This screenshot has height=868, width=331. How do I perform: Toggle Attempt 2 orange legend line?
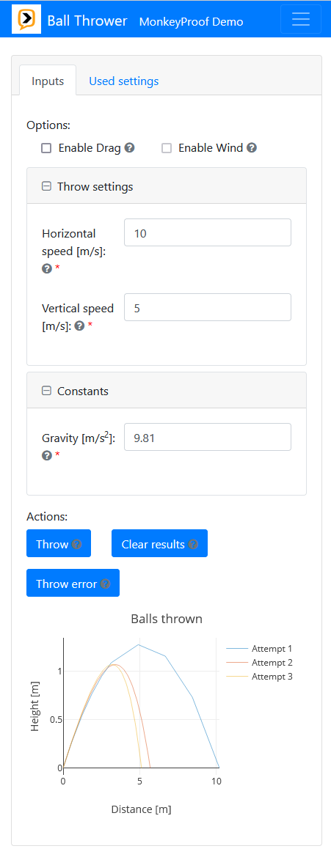260,663
